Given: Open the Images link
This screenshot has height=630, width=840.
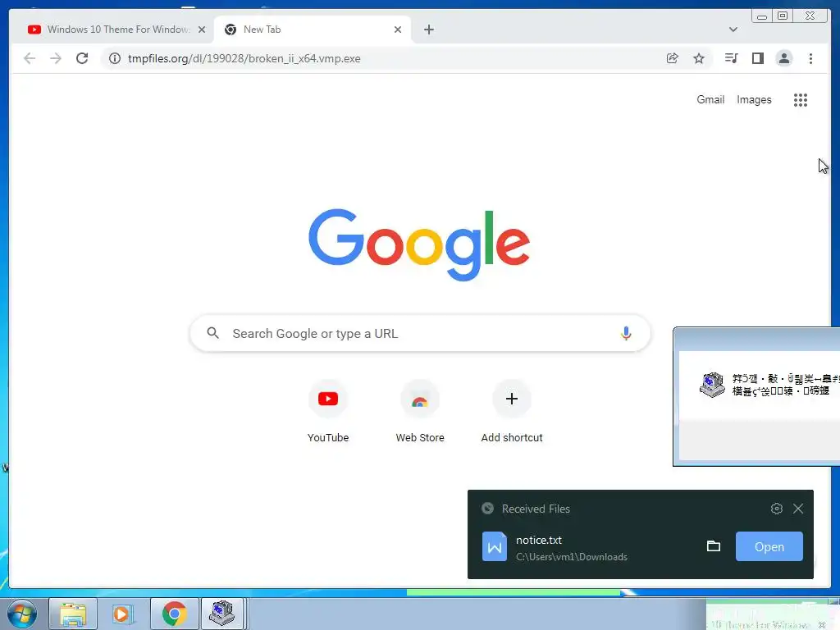Looking at the screenshot, I should pos(754,99).
